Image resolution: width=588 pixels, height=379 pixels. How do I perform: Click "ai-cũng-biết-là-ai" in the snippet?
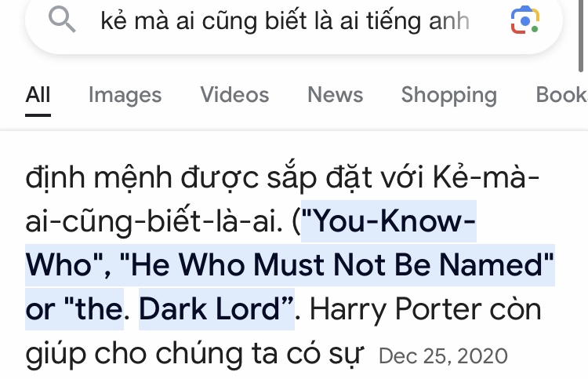coord(154,221)
